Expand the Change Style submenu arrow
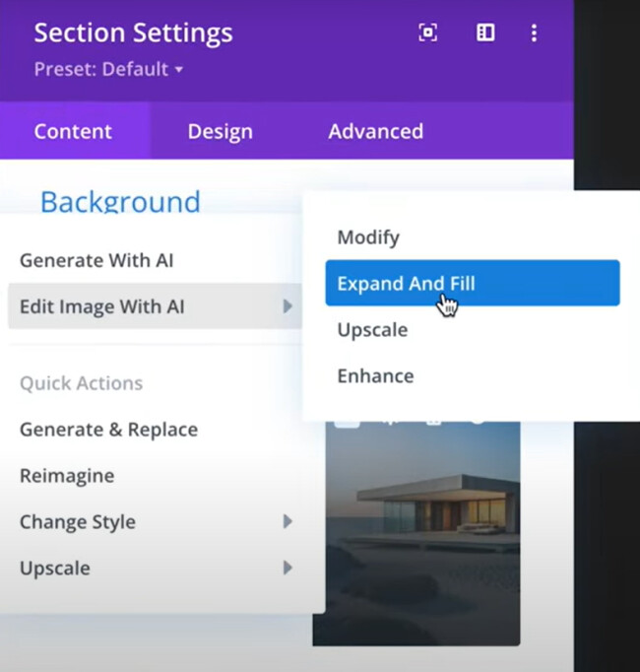Viewport: 640px width, 672px height. 288,521
